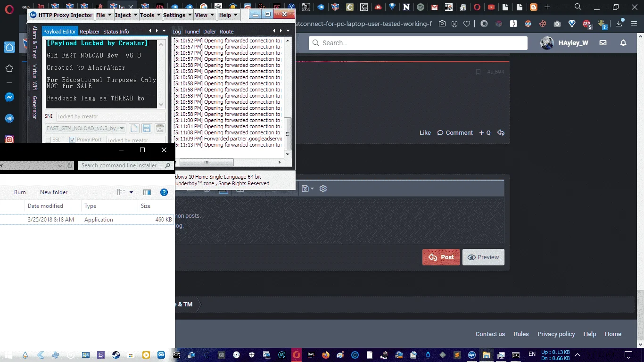
Task: Open YouTube browser tab
Action: [491, 7]
